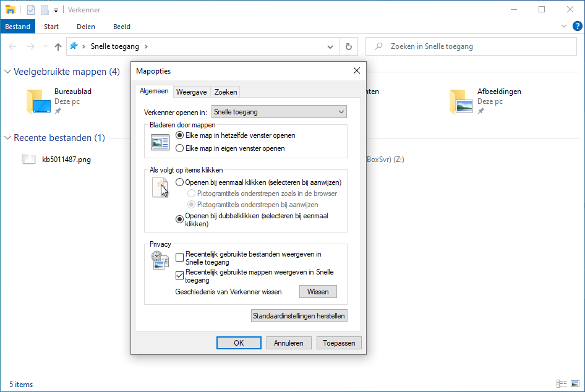585x392 pixels.
Task: Open the Help question mark icon
Action: [577, 26]
